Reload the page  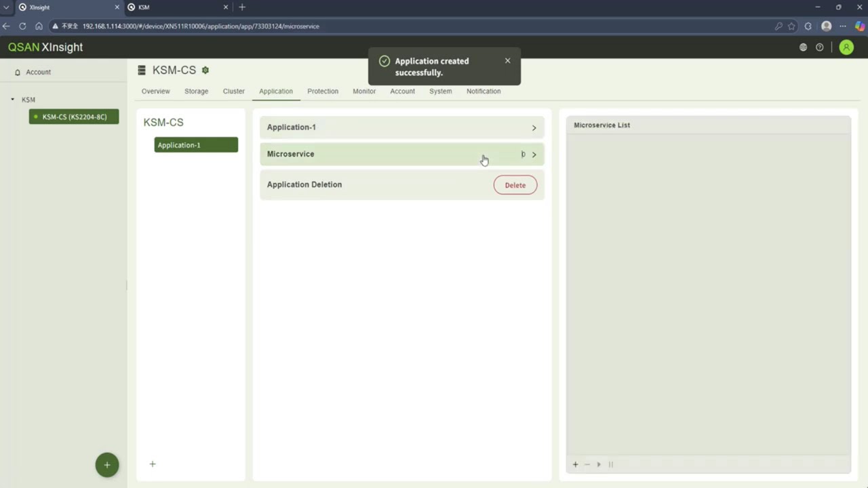click(22, 26)
